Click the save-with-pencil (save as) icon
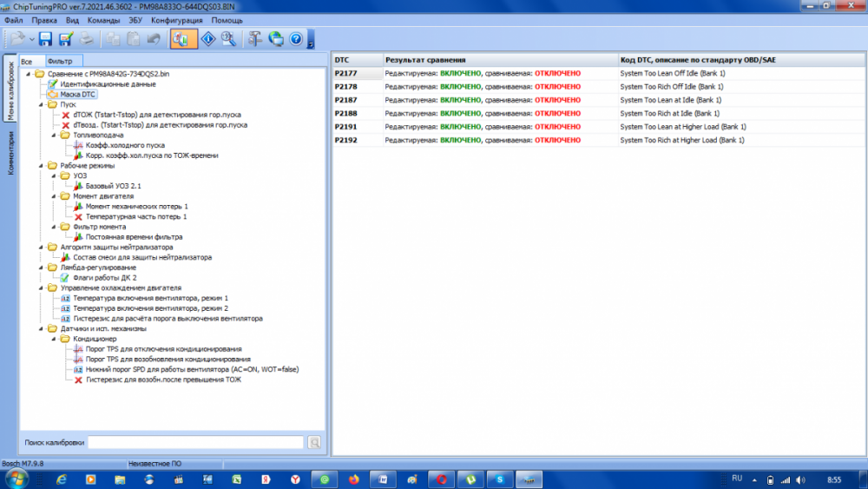The image size is (868, 489). click(x=66, y=39)
